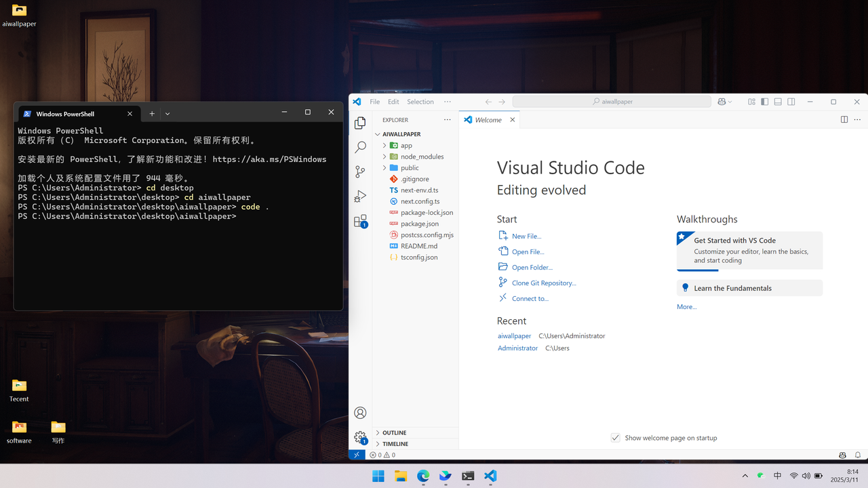Open recent Administrator folder link
Viewport: 868px width, 488px height.
tap(518, 348)
